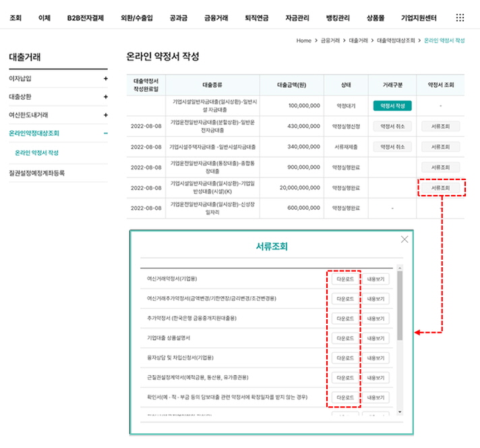
Task: Click Home in the breadcrumb
Action: point(303,40)
